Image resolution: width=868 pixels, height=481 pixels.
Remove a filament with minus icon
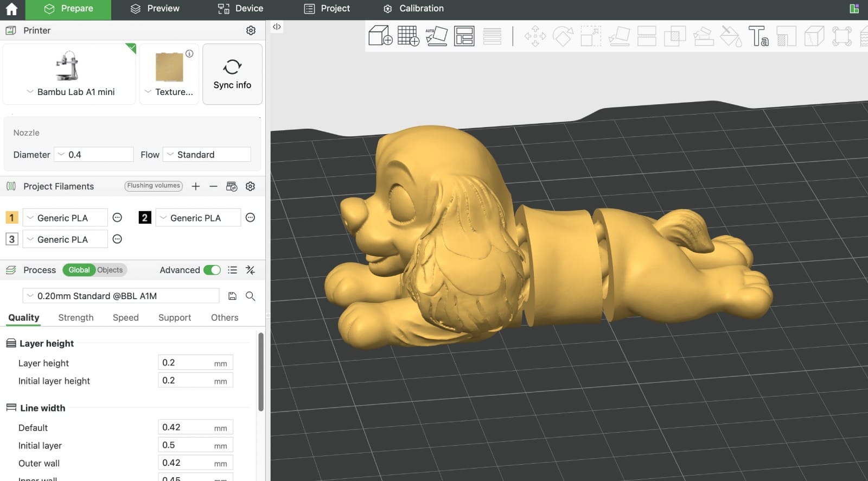pos(213,186)
